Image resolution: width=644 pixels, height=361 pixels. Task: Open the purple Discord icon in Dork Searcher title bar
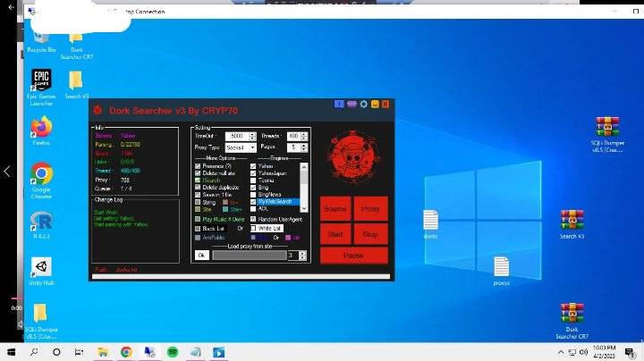click(x=352, y=105)
